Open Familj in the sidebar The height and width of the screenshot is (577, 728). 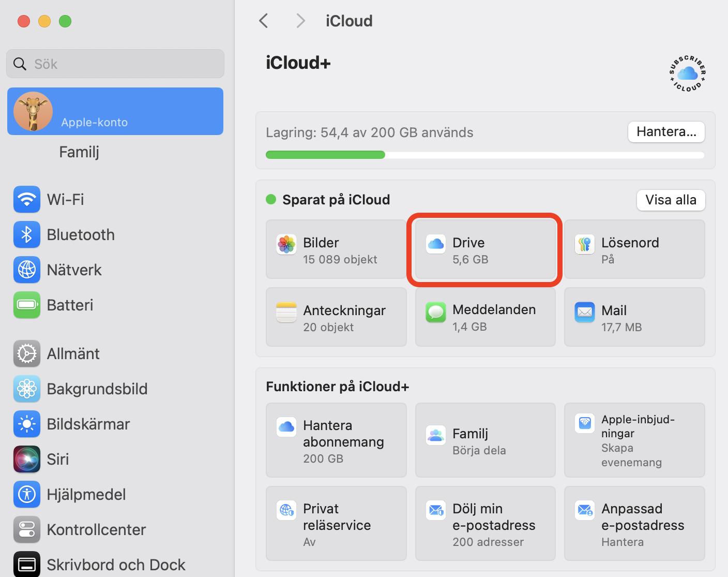79,152
